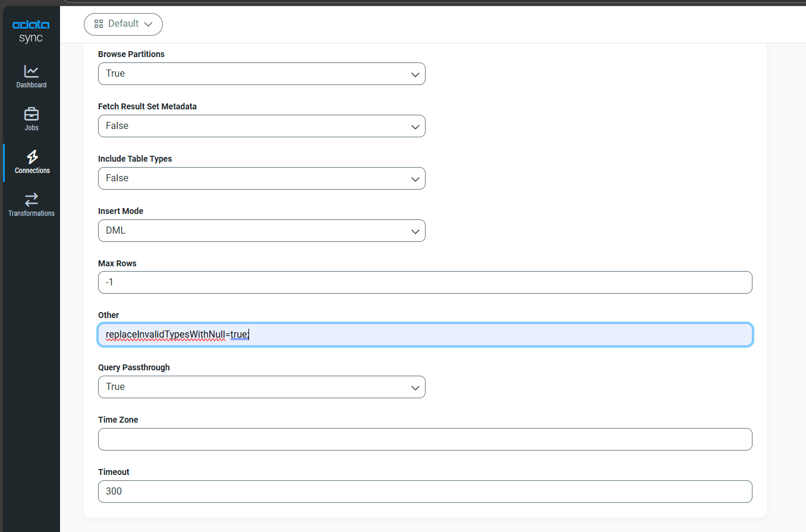Select the Connections lightning icon

(x=32, y=156)
